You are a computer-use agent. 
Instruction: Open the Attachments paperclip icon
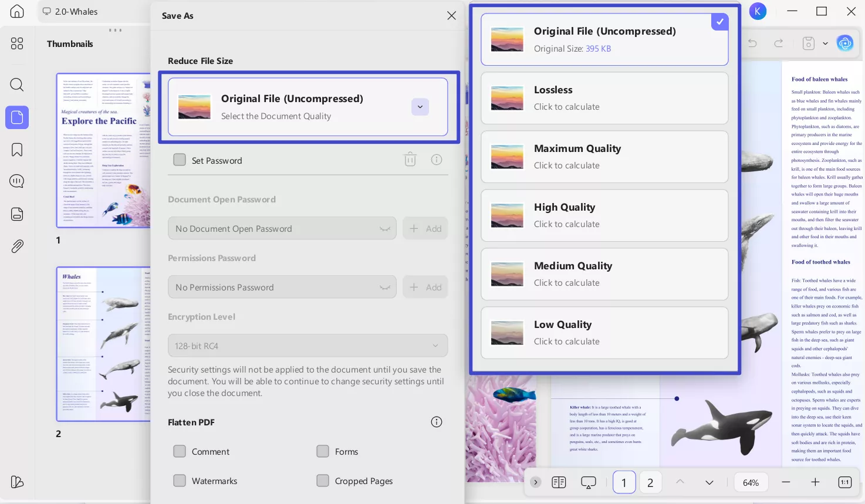pos(17,246)
